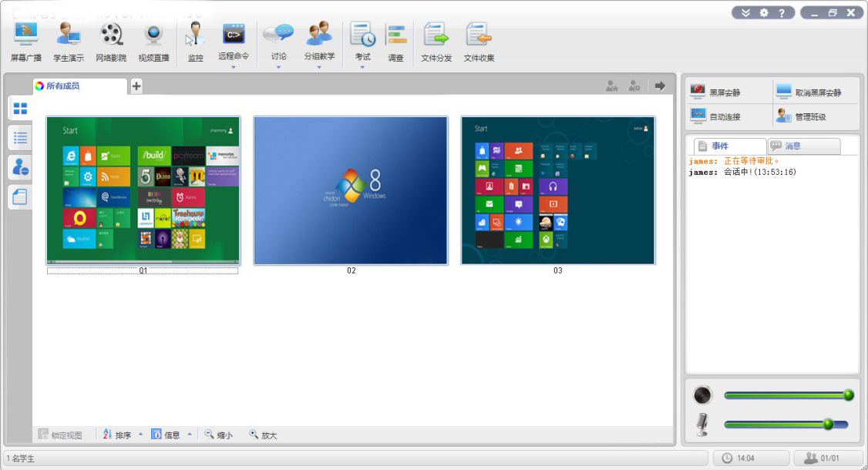Expand the double-chevron menu in the title bar

pyautogui.click(x=745, y=13)
